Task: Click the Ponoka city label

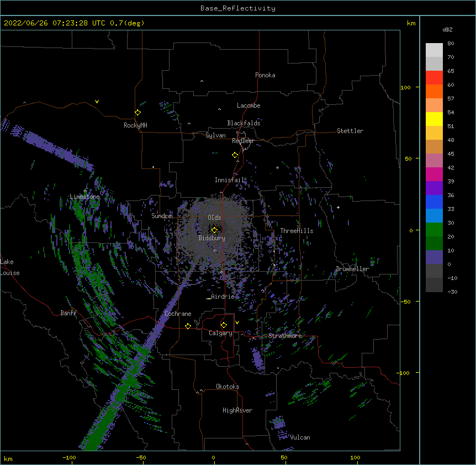Action: coord(265,75)
